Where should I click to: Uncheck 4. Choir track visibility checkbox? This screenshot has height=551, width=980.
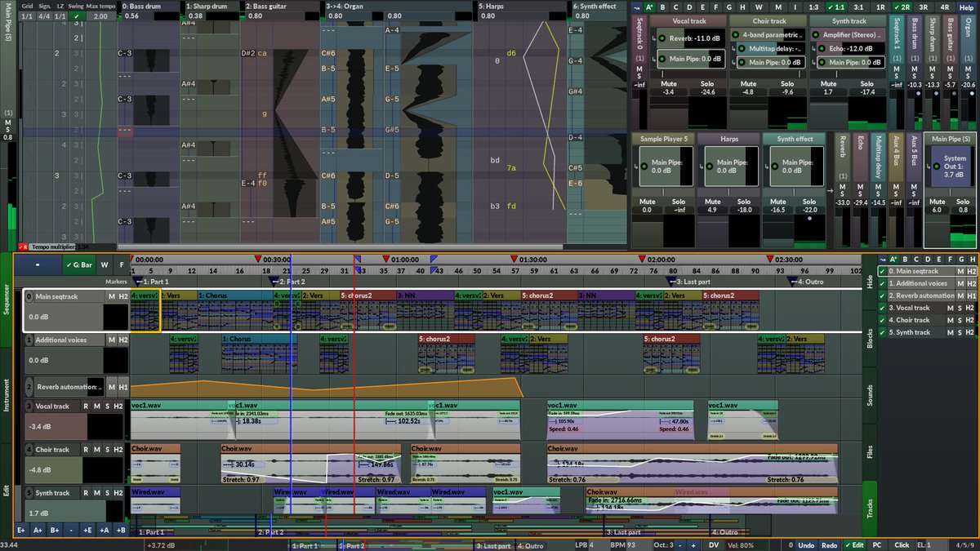(882, 320)
